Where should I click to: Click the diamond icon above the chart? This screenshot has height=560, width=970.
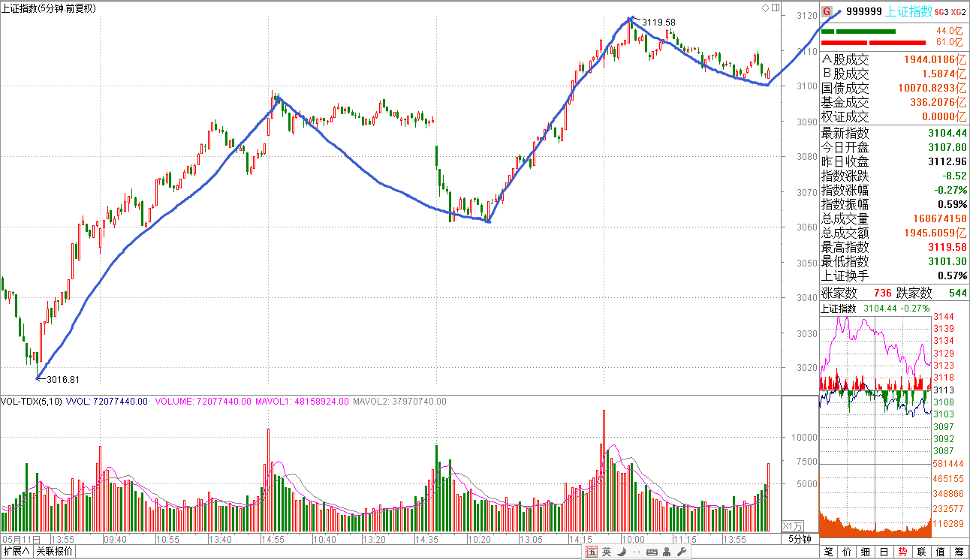click(x=765, y=8)
